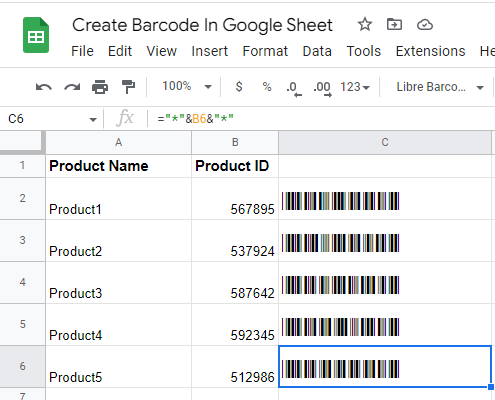
Task: Select row 6 header
Action: point(22,366)
